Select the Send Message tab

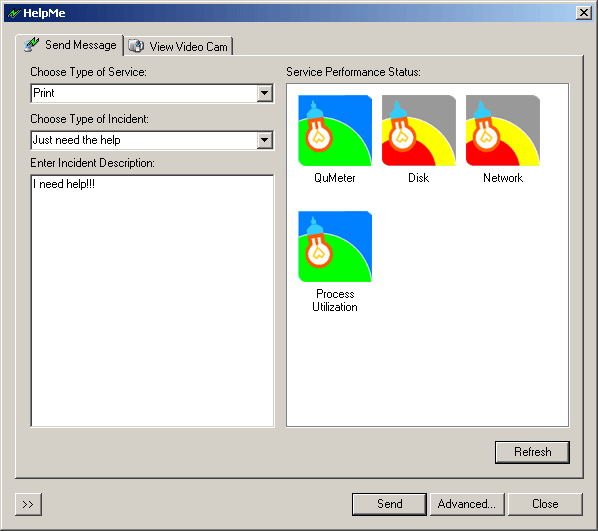point(70,45)
